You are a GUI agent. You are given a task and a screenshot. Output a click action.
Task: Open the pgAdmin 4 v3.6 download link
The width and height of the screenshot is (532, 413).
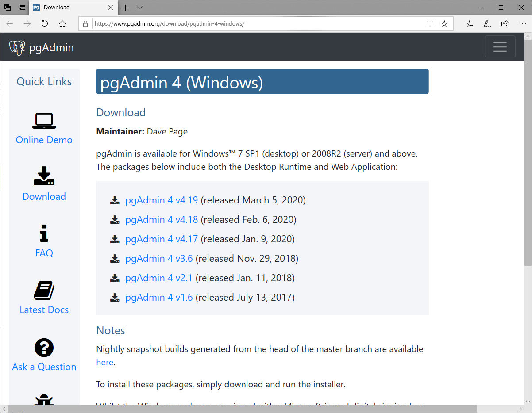pos(159,259)
